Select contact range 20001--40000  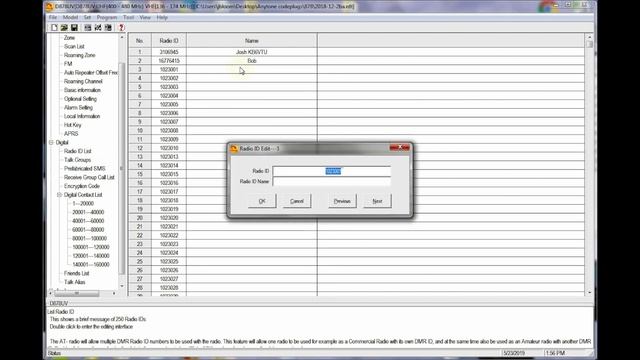[x=88, y=212]
